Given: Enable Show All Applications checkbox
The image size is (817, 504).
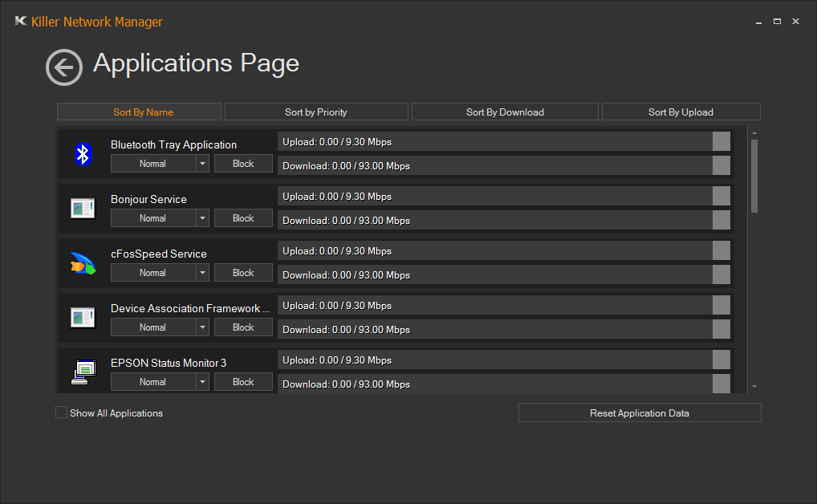Looking at the screenshot, I should 62,413.
